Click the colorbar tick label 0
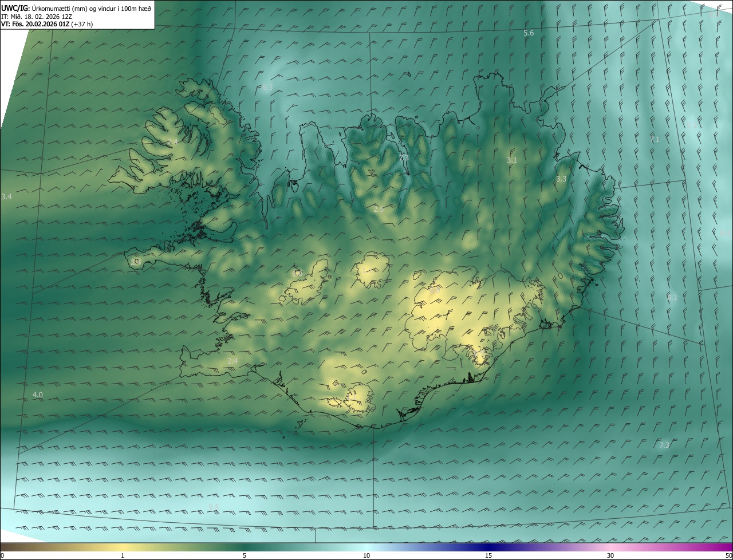Viewport: 733px width, 560px height. [x=2, y=555]
